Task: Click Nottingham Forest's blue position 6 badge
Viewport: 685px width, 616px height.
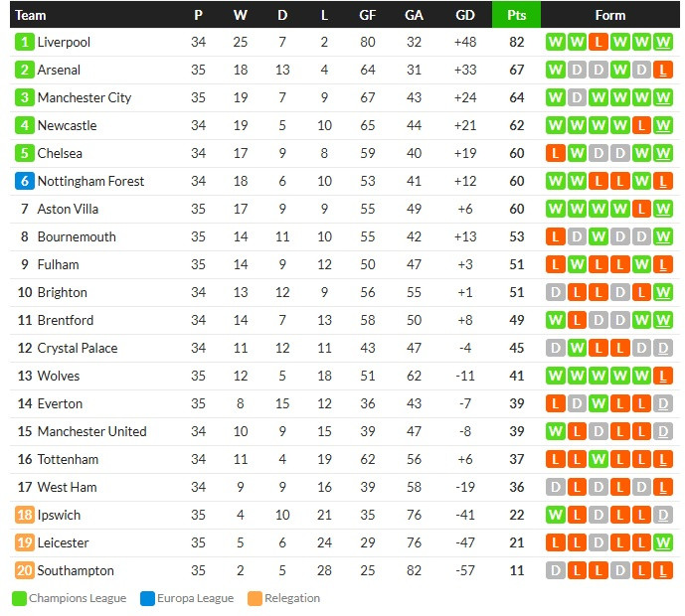Action: (25, 181)
